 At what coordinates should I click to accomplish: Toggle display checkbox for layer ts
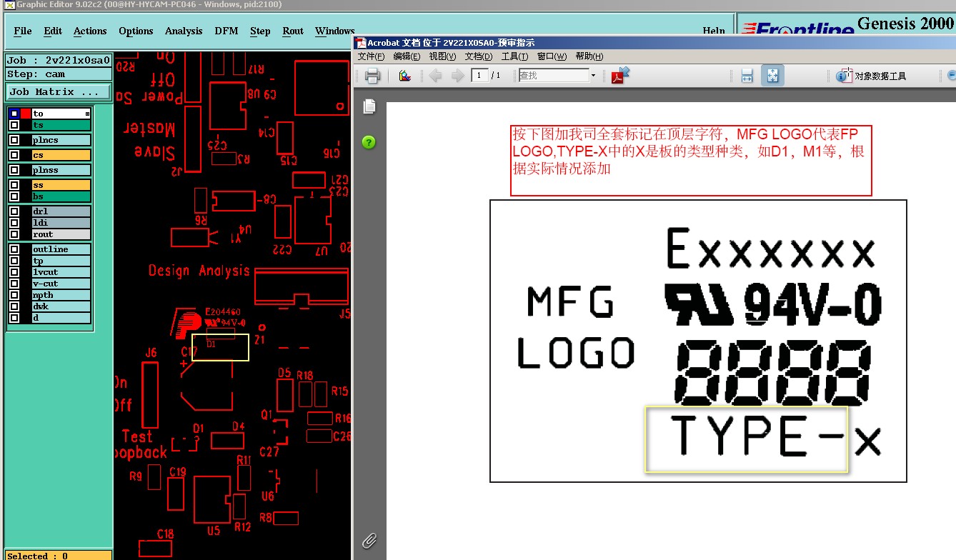click(14, 125)
